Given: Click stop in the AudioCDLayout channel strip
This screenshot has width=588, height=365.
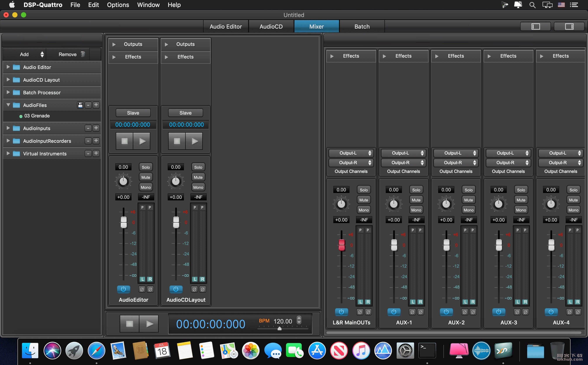Looking at the screenshot, I should (x=177, y=141).
